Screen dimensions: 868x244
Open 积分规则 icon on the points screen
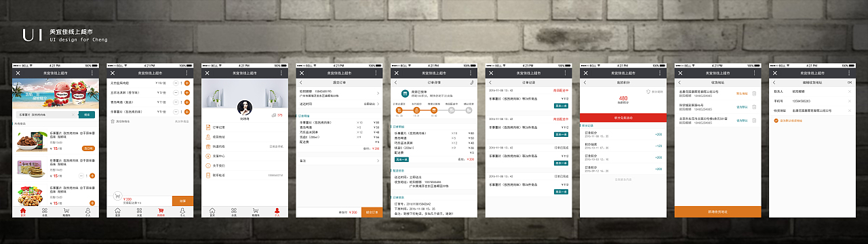point(648,91)
